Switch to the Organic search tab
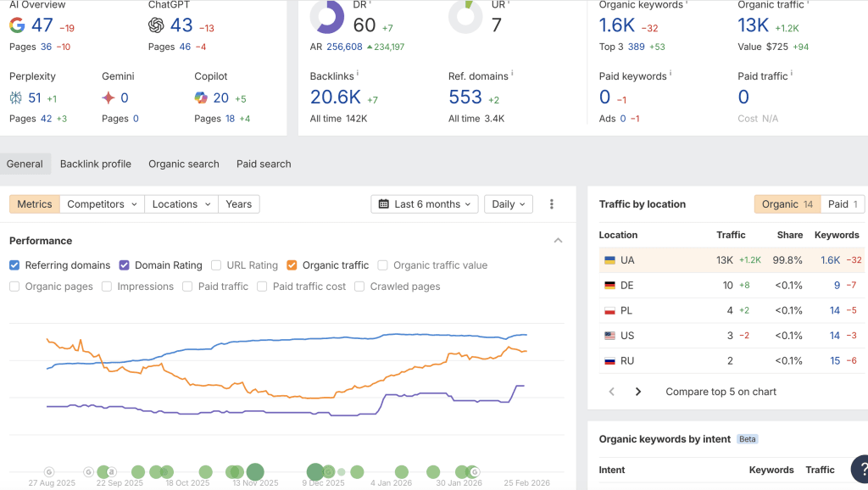This screenshot has width=868, height=490. click(184, 164)
